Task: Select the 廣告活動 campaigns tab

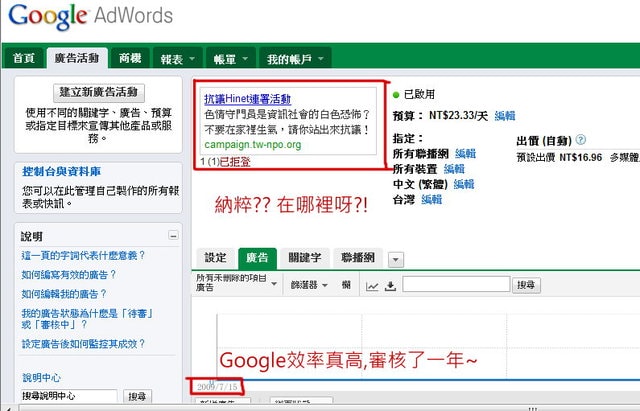Action: point(77,58)
